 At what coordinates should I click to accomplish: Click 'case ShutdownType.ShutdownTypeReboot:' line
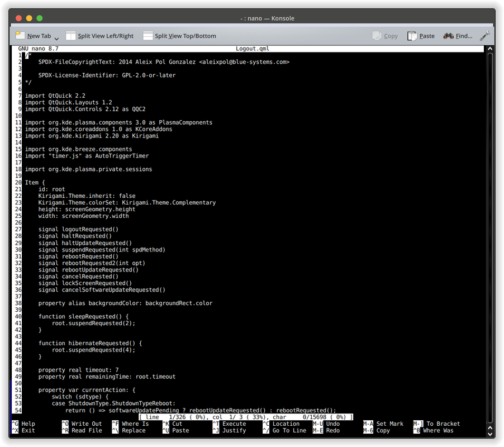114,403
